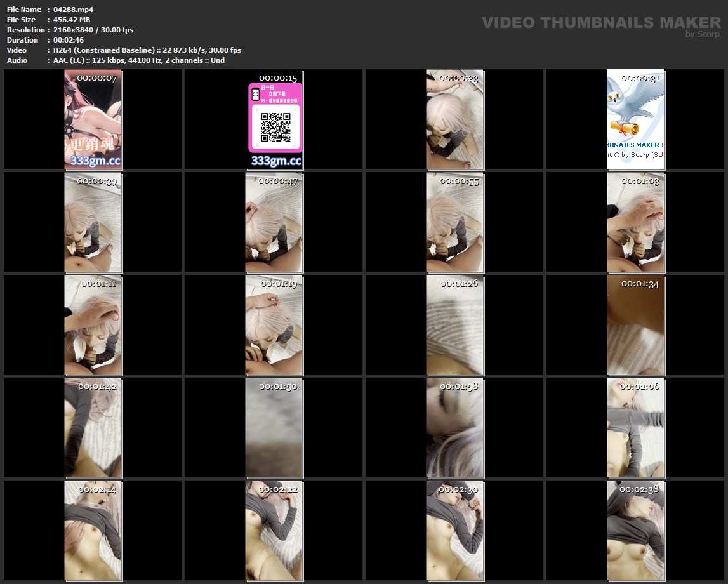Click the frame marked 00:00:47
The width and height of the screenshot is (728, 584).
tap(274, 222)
